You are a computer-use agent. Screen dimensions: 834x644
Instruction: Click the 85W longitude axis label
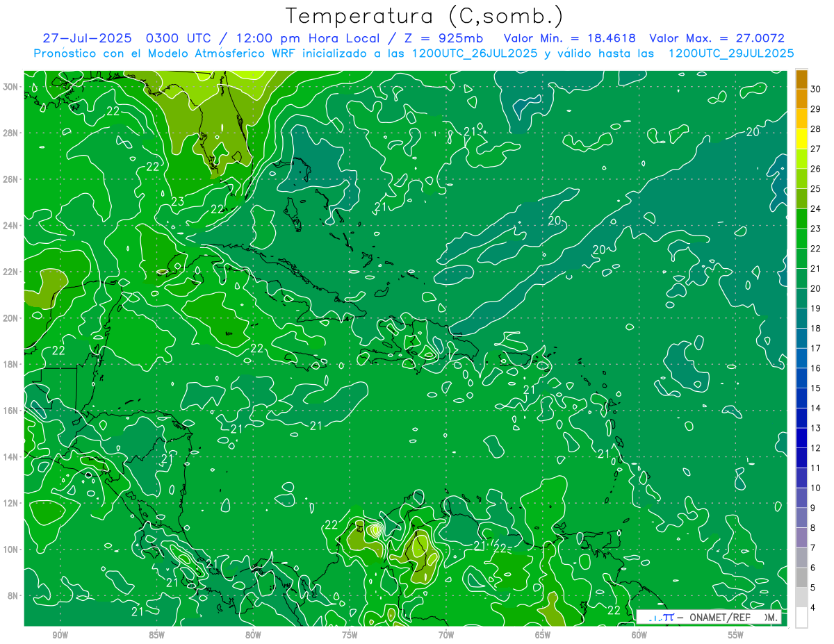(157, 635)
